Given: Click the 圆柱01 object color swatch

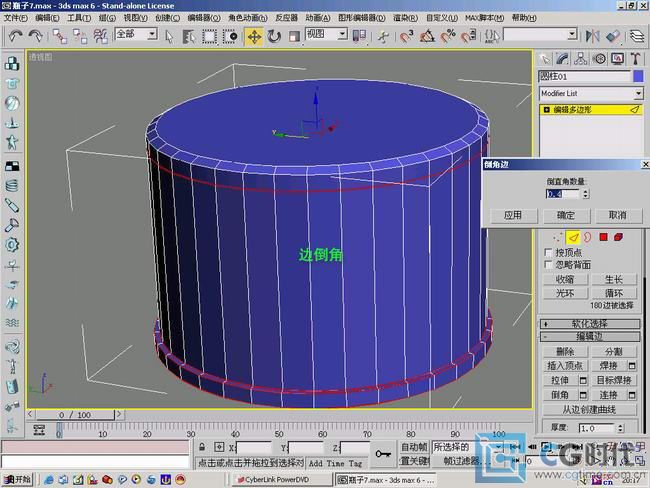Looking at the screenshot, I should pos(638,76).
